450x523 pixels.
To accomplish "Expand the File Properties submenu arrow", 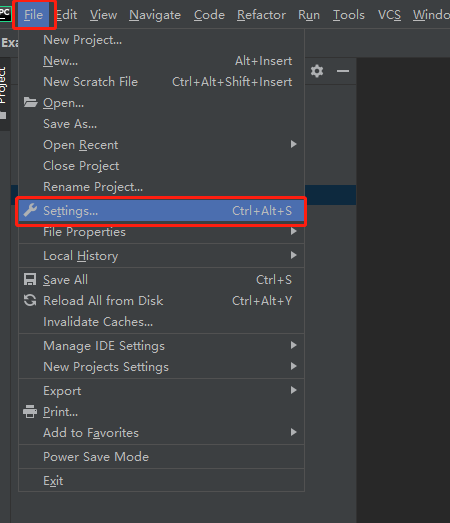I will coord(293,231).
